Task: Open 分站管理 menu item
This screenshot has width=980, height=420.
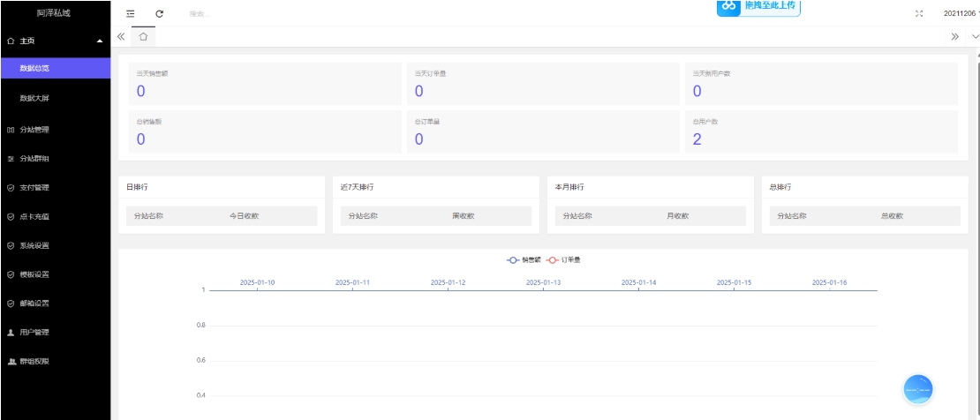Action: 34,130
